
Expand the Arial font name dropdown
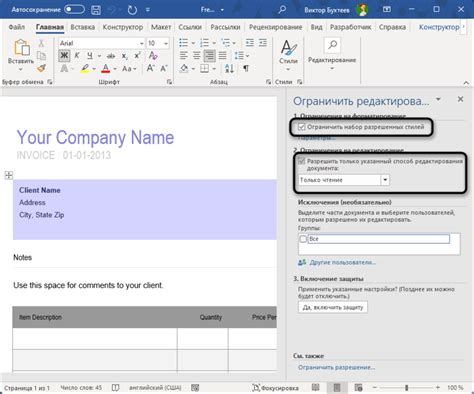141,43
